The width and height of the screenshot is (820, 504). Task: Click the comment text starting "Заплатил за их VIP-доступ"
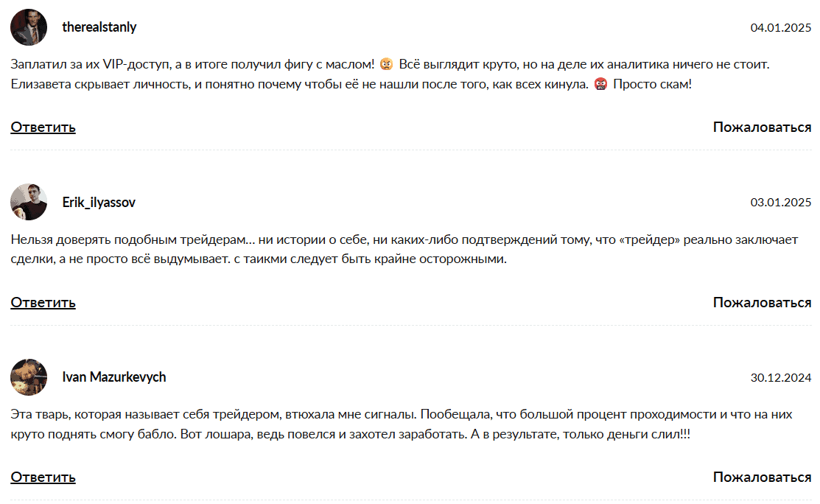pos(295,74)
